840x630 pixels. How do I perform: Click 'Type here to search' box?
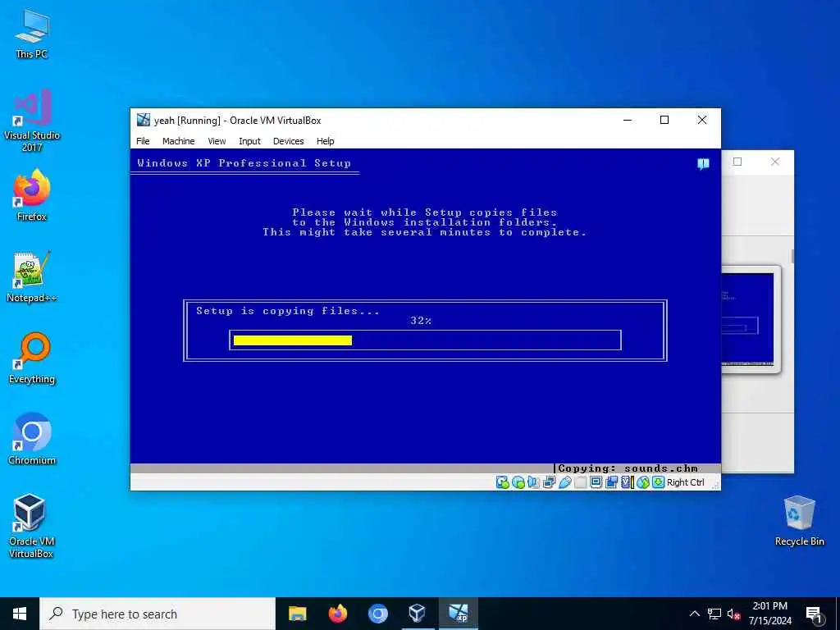click(157, 614)
